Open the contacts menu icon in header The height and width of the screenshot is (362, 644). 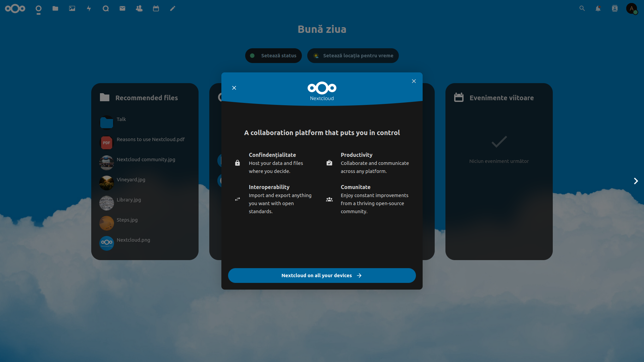(615, 8)
